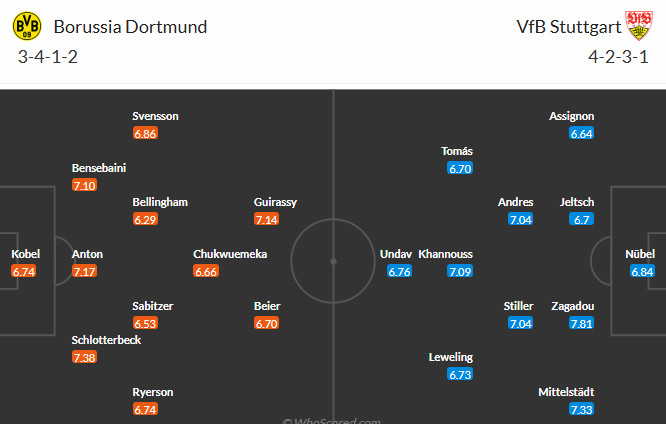The height and width of the screenshot is (424, 666).
Task: Click the VfB Stuttgart club crest
Action: tap(637, 28)
